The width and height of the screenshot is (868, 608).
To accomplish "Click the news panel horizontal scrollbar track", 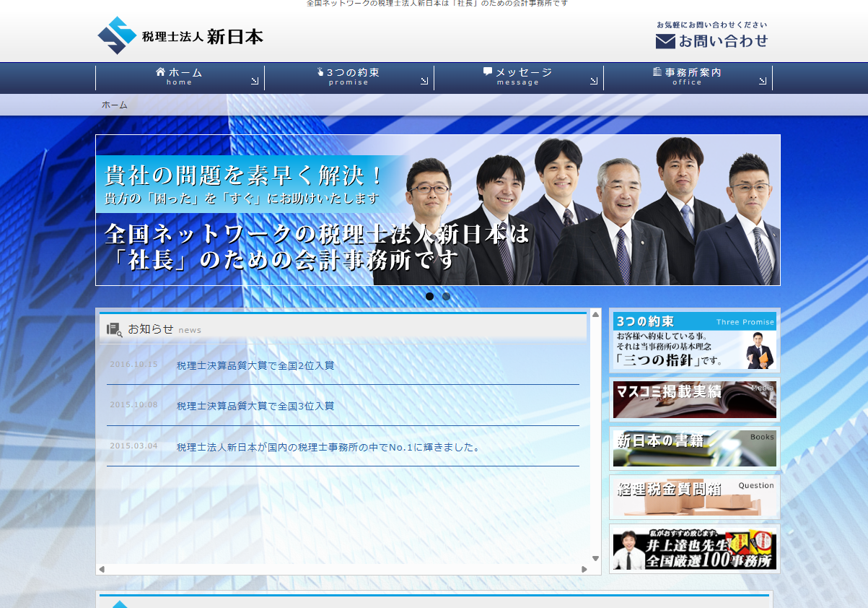I will [x=343, y=569].
